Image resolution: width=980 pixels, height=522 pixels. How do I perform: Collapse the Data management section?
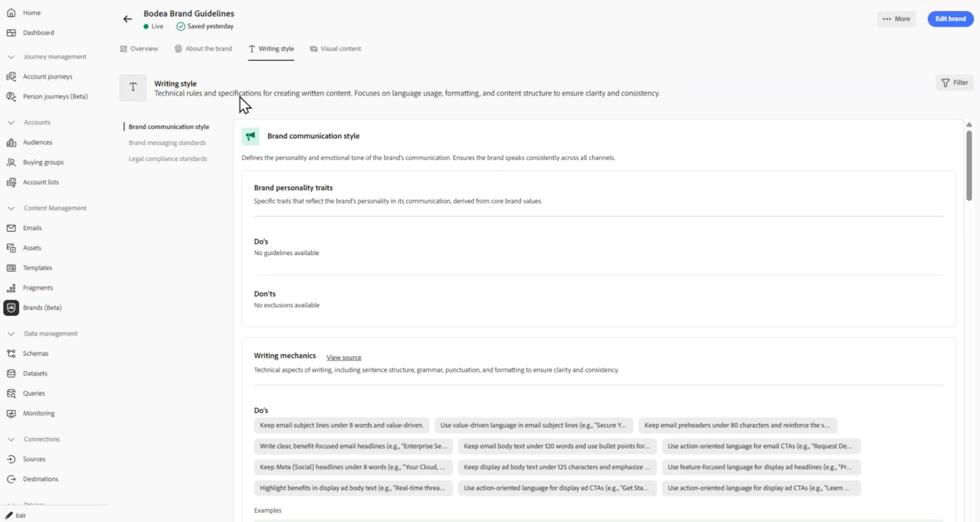11,334
